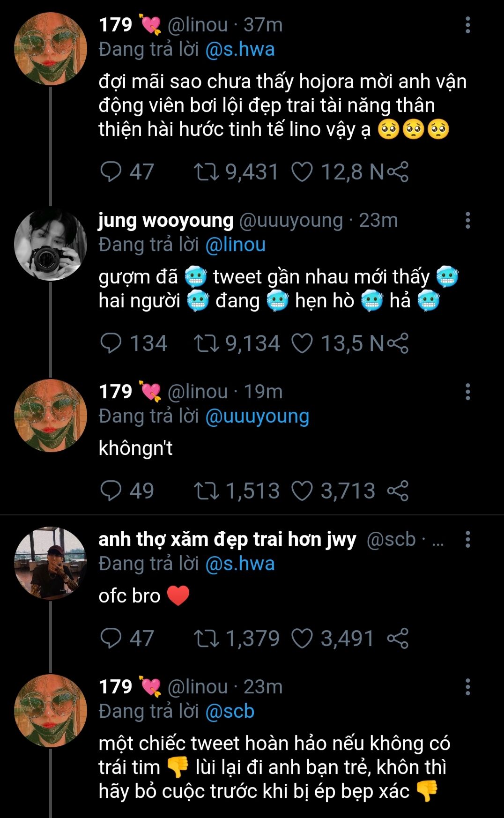Screen dimensions: 504x818
Task: Open the more options menu on jung wooyoung's tweet
Action: point(467,220)
